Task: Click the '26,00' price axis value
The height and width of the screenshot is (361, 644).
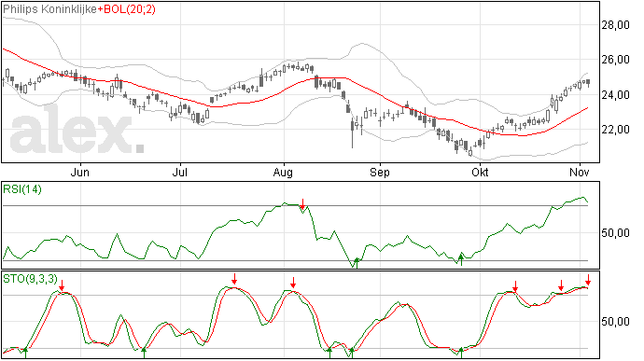Action: (x=616, y=60)
